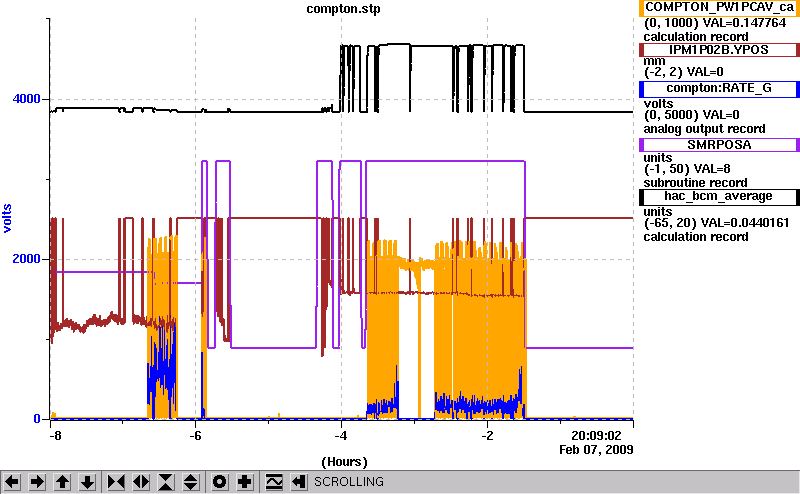Click the -8 hours x-axis label

pos(55,436)
